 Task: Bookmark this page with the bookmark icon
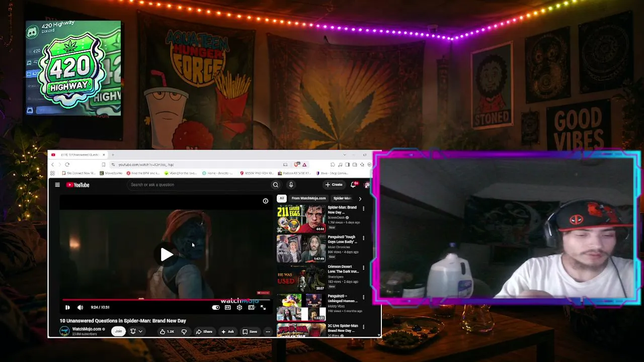(104, 164)
